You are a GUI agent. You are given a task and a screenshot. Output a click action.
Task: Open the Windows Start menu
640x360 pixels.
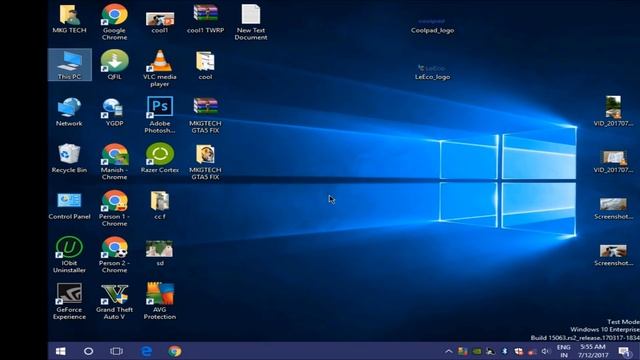pyautogui.click(x=61, y=351)
